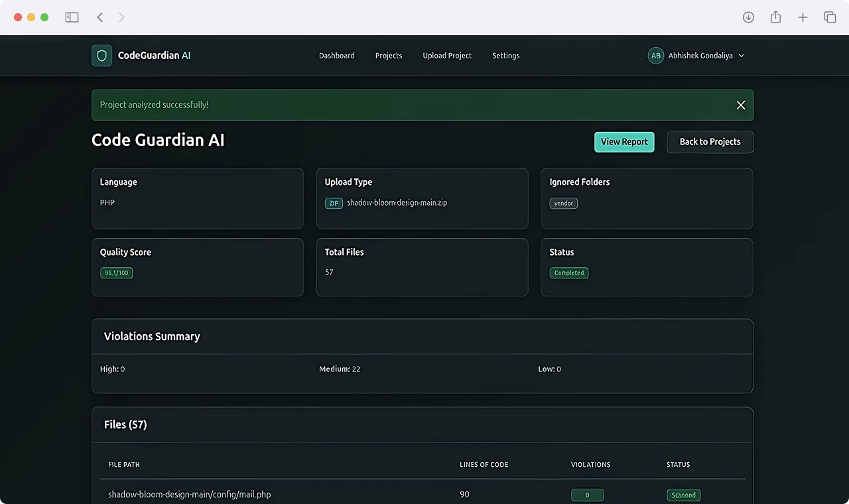Click the VIOLATIONS column header

click(x=591, y=465)
